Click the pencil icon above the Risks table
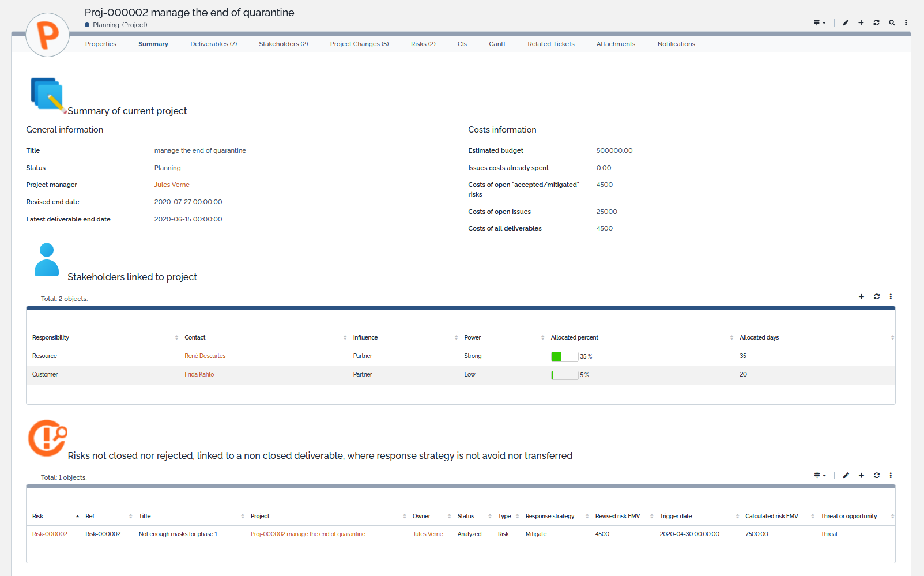Viewport: 924px width, 576px height. [x=846, y=475]
